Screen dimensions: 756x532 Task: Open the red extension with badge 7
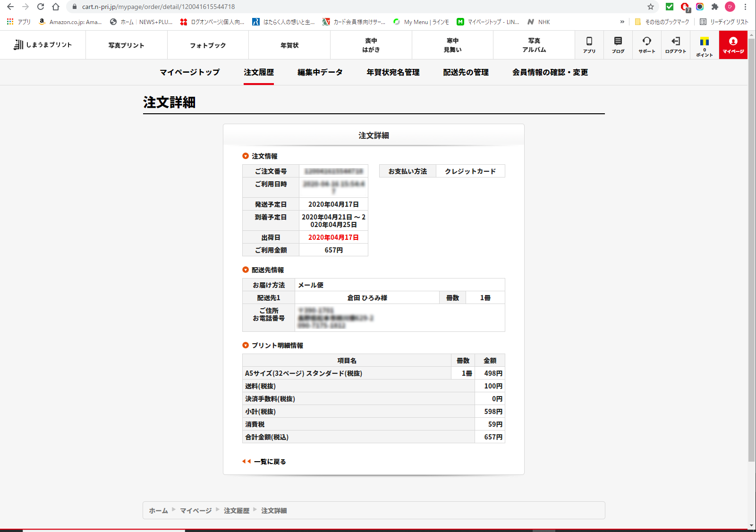[685, 7]
